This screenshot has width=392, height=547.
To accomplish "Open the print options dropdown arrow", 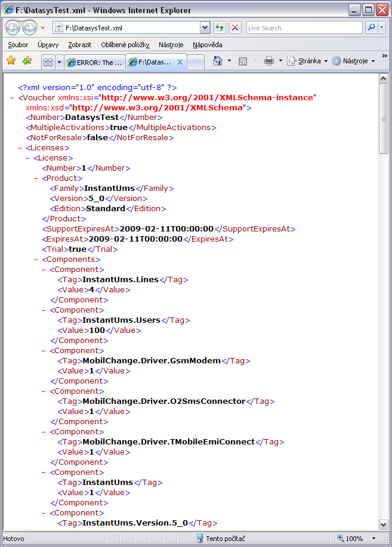I will 280,61.
